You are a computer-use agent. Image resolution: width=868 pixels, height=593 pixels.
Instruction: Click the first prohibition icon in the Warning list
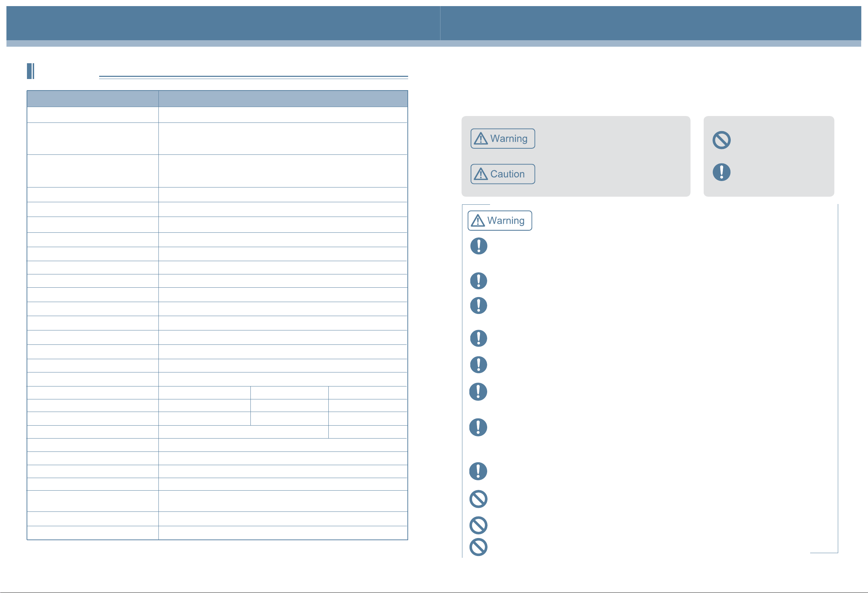point(478,499)
